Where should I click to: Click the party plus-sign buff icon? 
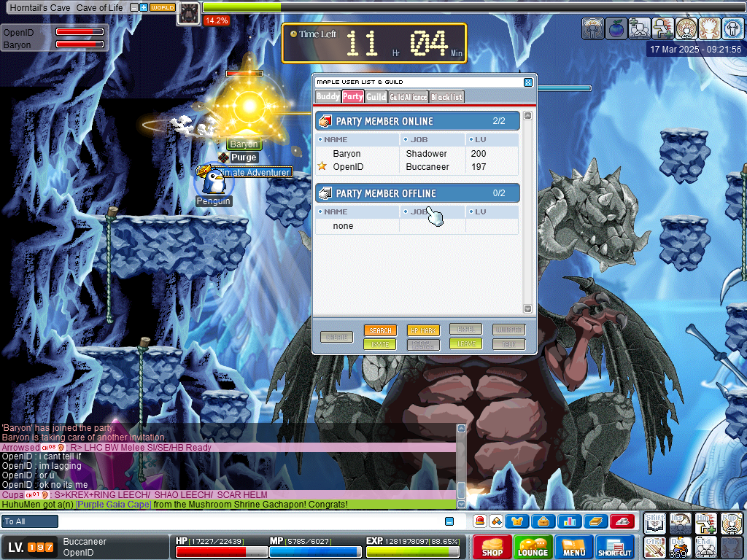(x=639, y=28)
